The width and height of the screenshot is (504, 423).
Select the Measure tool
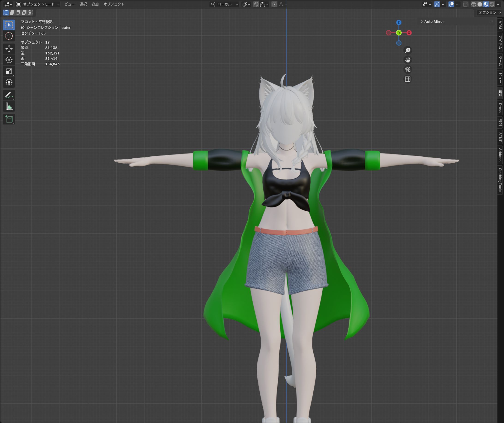(x=9, y=106)
